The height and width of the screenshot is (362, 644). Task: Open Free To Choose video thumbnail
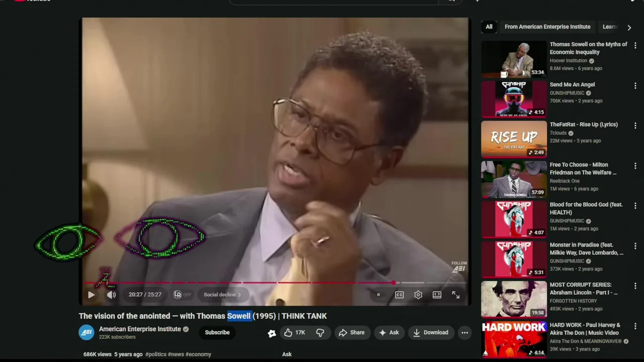click(x=514, y=179)
